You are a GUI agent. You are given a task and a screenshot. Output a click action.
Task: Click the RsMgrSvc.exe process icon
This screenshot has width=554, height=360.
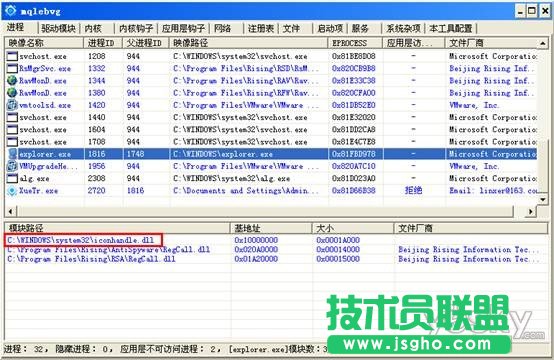12,69
